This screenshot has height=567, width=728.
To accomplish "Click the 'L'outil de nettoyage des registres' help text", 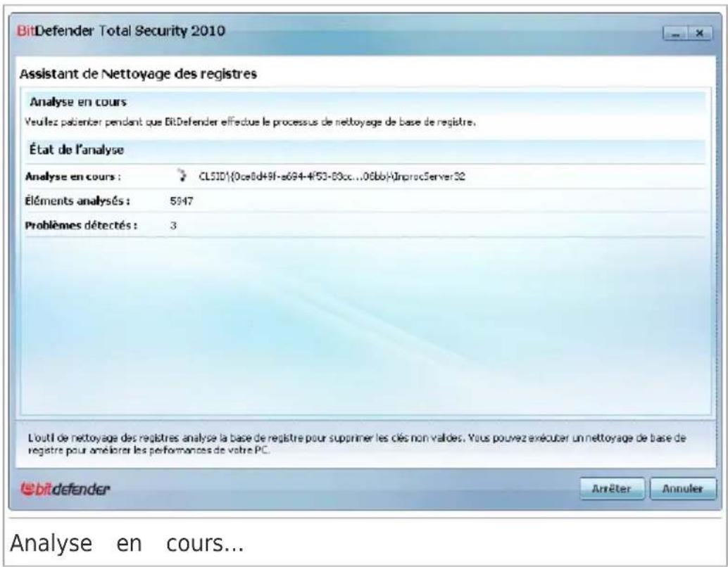I will click(356, 444).
